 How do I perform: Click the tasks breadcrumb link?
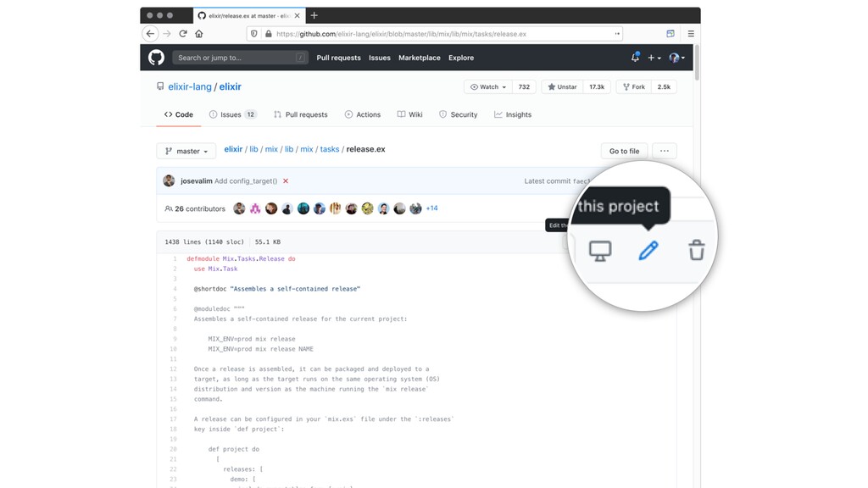click(x=330, y=149)
